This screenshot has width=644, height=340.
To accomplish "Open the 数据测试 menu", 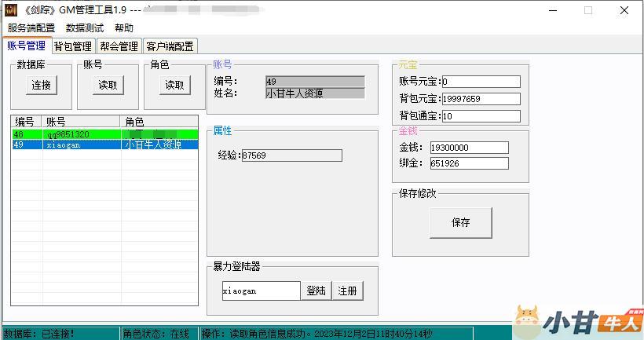I will [85, 28].
